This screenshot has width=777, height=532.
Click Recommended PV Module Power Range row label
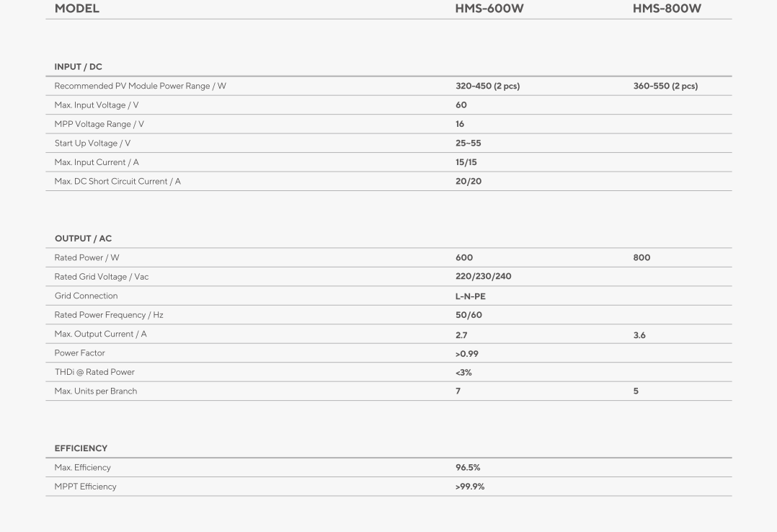pos(141,86)
